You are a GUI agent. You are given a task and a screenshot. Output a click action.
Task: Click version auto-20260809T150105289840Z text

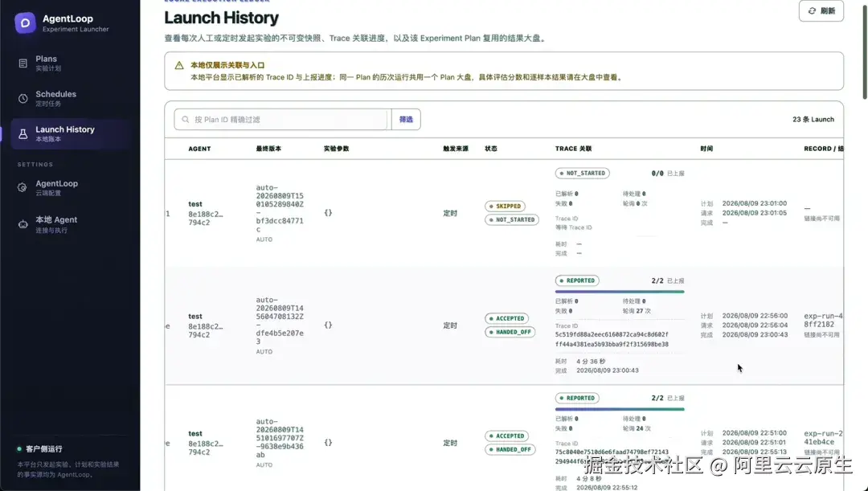click(280, 209)
